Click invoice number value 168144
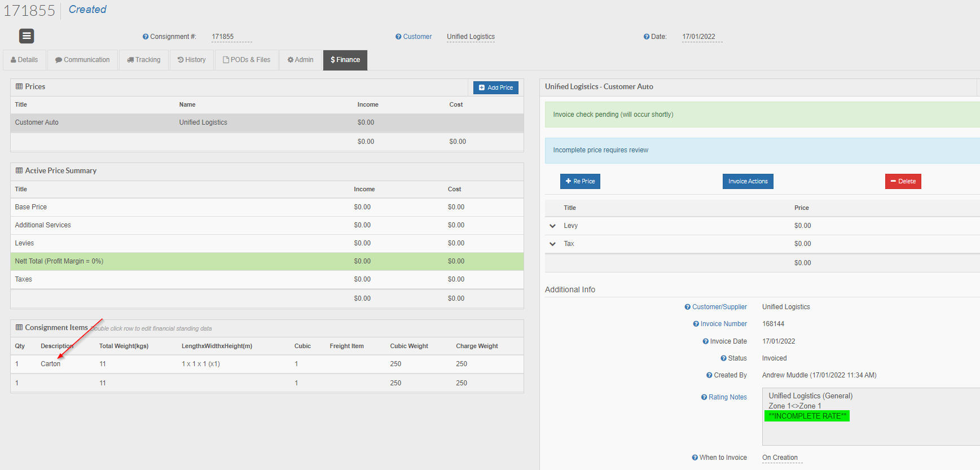Screen dimensions: 980x470 (774, 324)
